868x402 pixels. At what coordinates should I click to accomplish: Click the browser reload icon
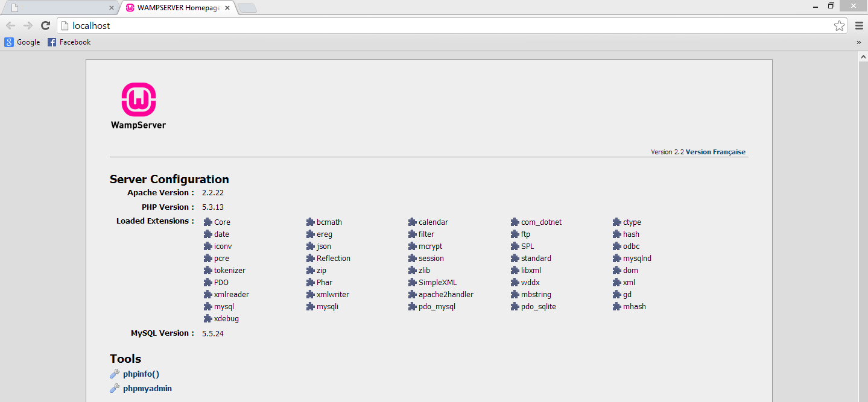tap(45, 25)
